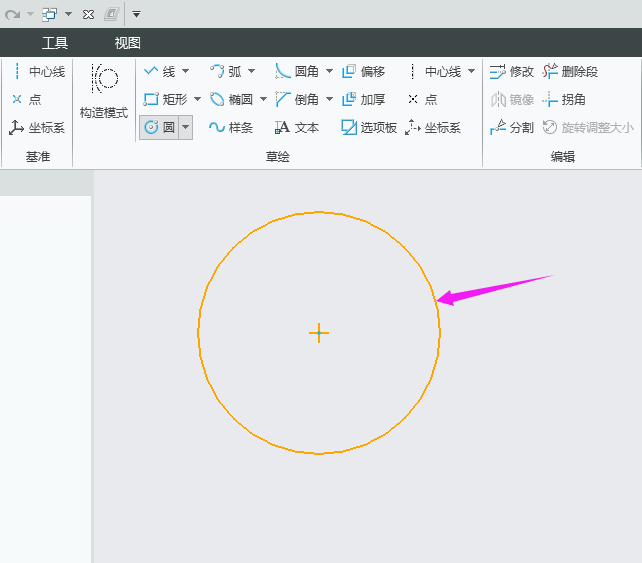Click 中心线 in the 基准 group
This screenshot has width=642, height=563.
[x=38, y=71]
